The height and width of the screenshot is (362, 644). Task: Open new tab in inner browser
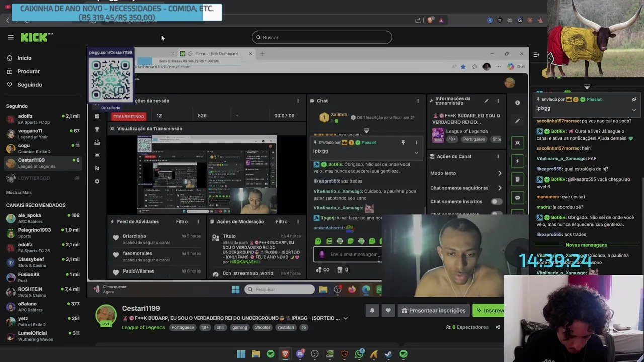point(262,54)
